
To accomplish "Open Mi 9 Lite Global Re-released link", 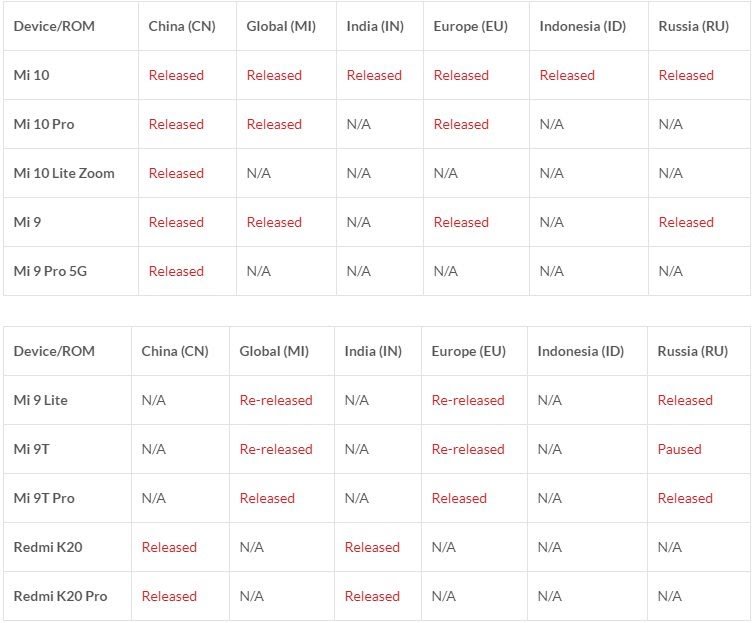I will point(276,400).
